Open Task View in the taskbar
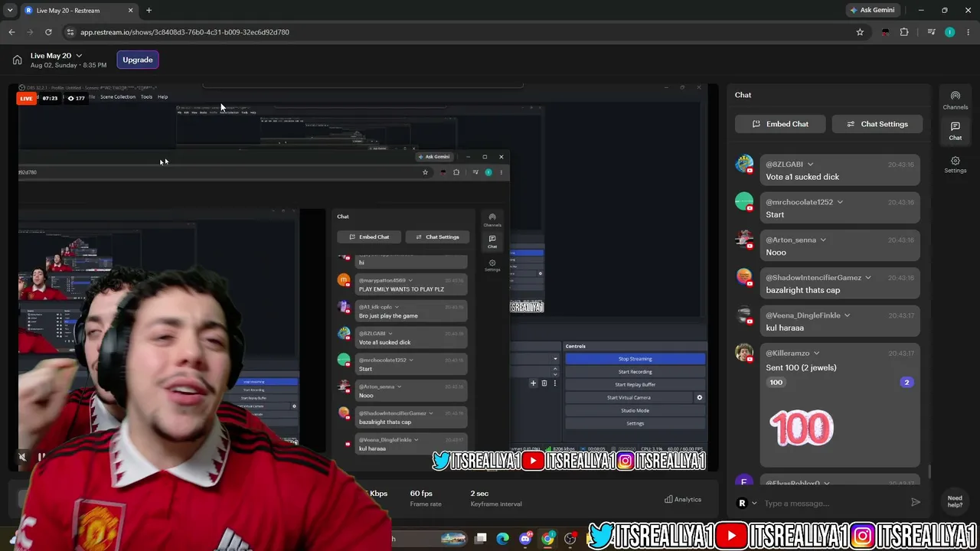 pyautogui.click(x=480, y=539)
